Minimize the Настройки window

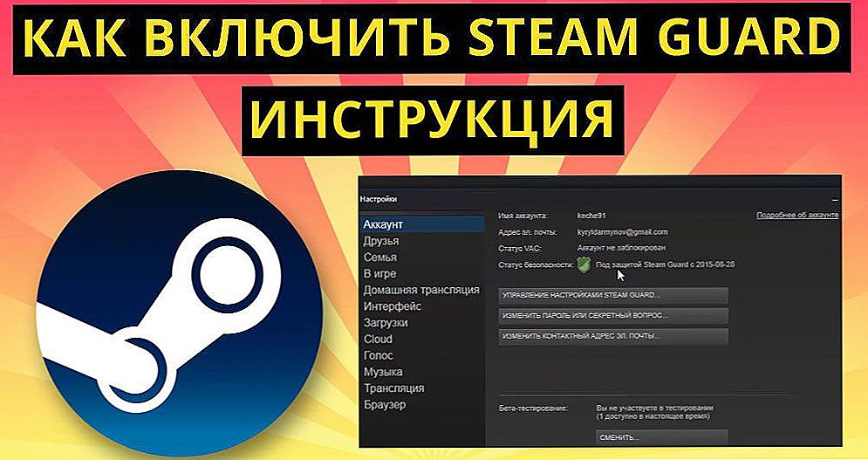click(835, 200)
